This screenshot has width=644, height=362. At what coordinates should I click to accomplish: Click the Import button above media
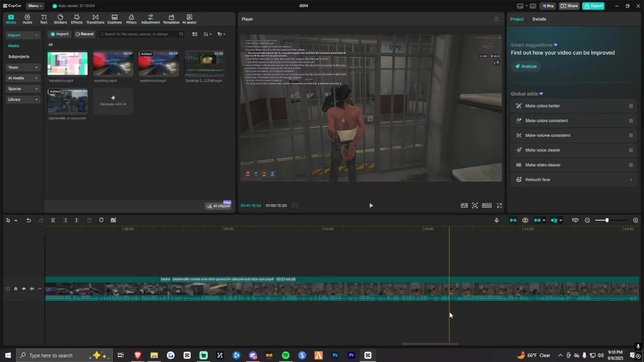pos(59,34)
